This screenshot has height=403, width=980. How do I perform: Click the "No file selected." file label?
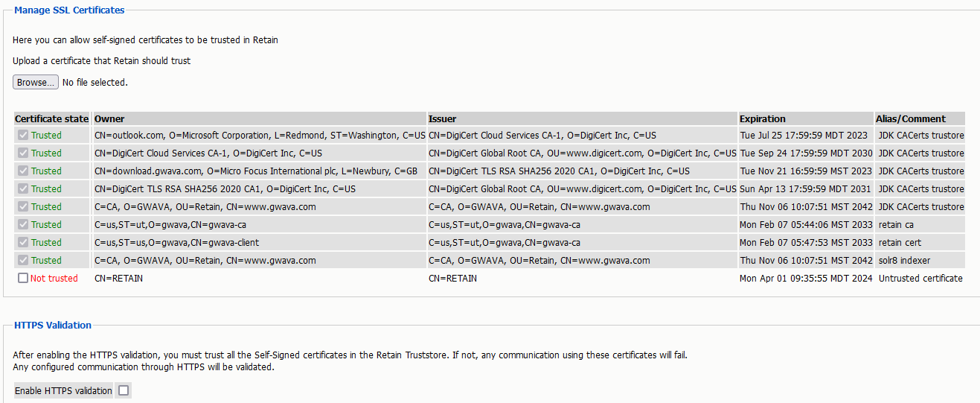95,83
